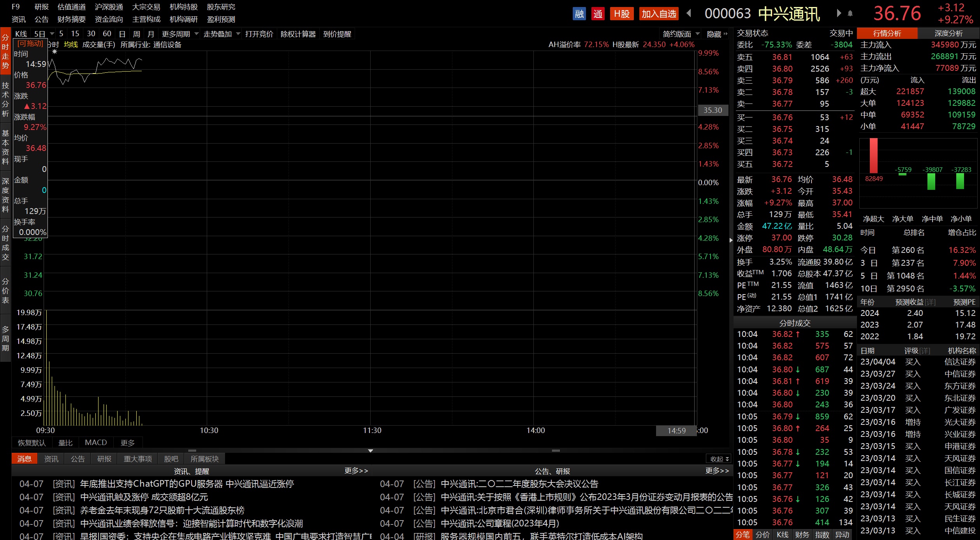The height and width of the screenshot is (540, 980).
Task: Click the 加入自选 button
Action: (x=659, y=14)
